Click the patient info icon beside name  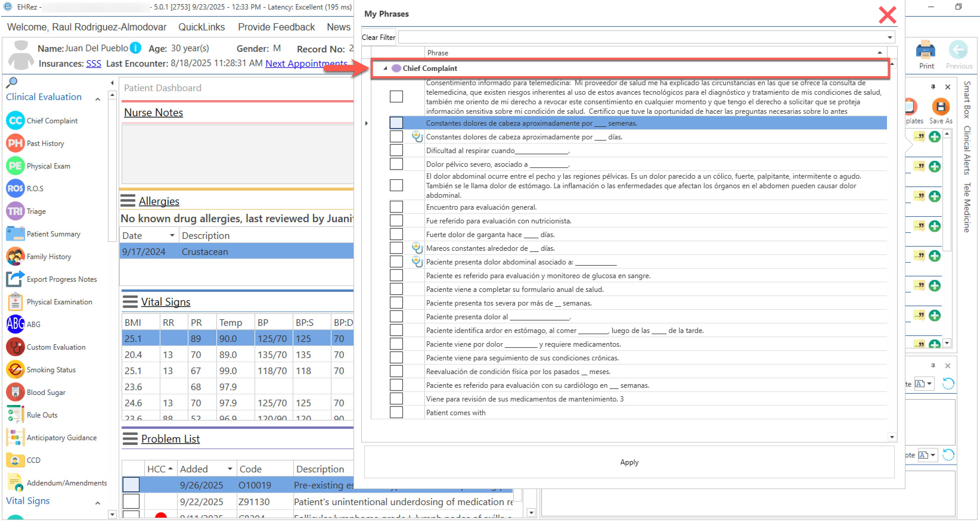pos(135,48)
